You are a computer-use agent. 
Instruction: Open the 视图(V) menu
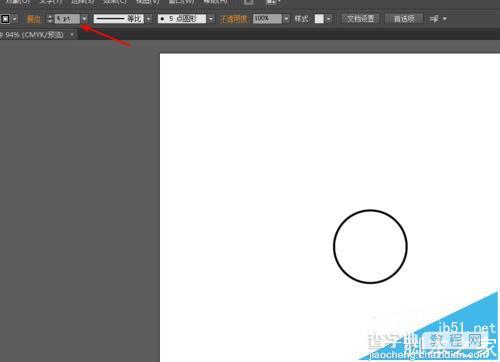148,2
